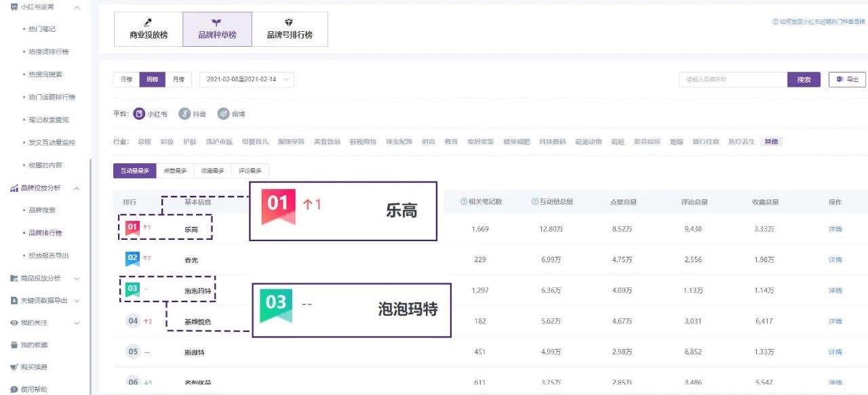Switch to the 品牌号排行榜 tab
Screen dimensions: 868x395
tap(290, 29)
